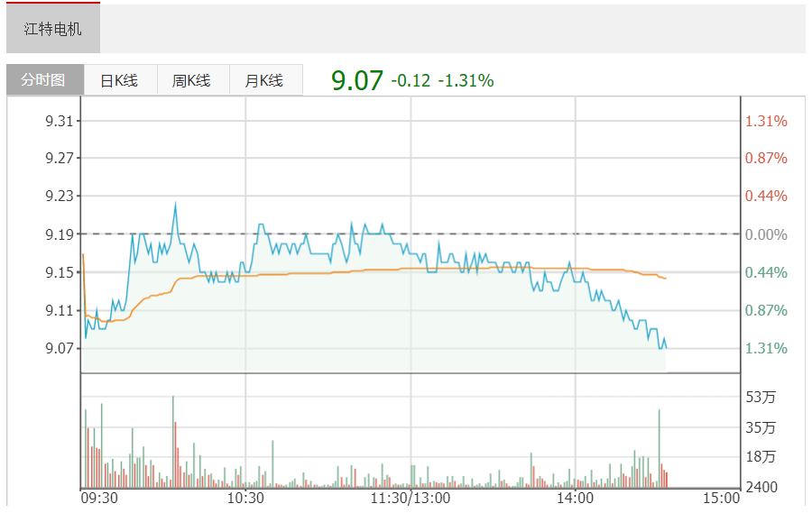
Task: Click the 9.19 price axis label
Action: 59,234
